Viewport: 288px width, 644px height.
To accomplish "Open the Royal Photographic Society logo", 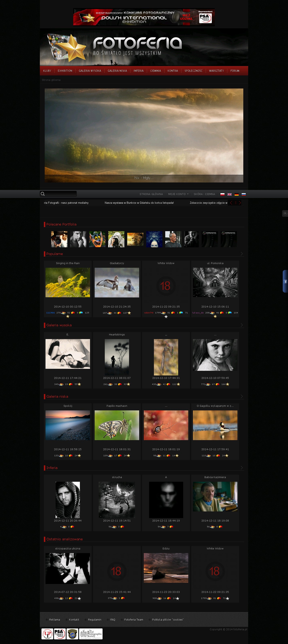I will pyautogui.click(x=91, y=634).
